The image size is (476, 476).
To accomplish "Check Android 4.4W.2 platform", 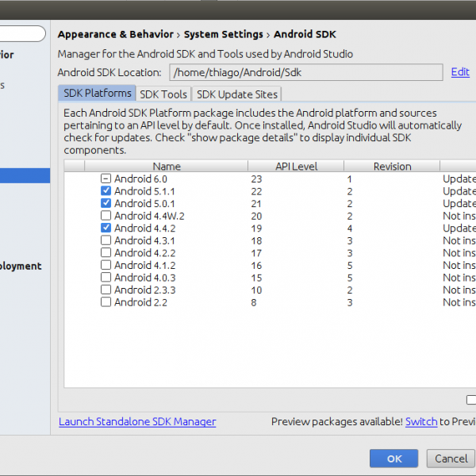I will pyautogui.click(x=106, y=216).
